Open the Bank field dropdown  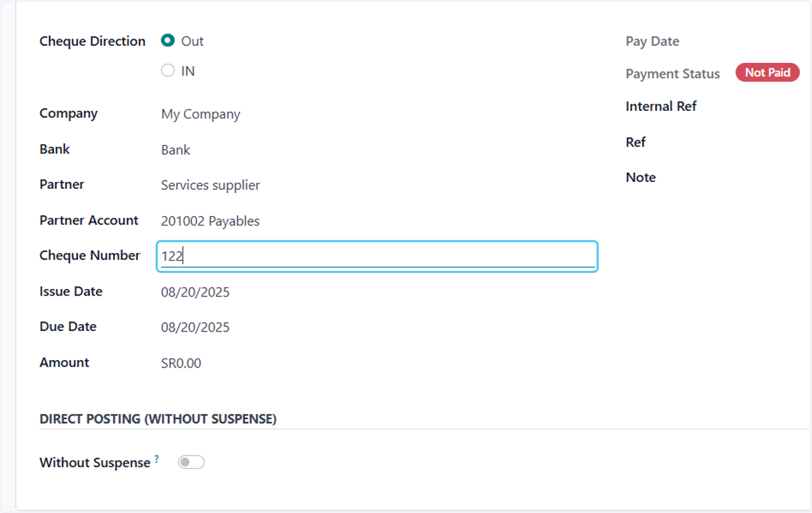175,150
